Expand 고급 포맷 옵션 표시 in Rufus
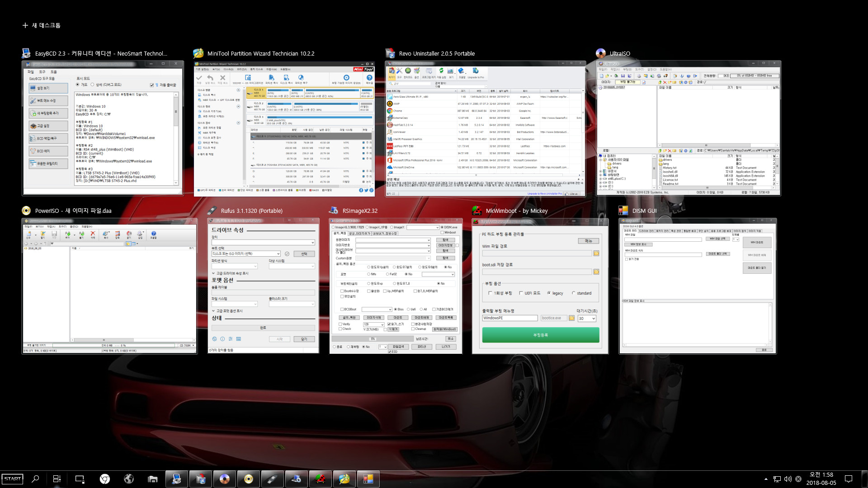This screenshot has height=488, width=868. coord(227,311)
